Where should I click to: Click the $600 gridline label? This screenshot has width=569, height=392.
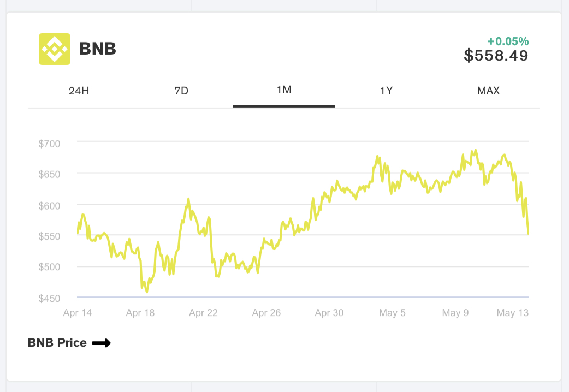tap(49, 206)
